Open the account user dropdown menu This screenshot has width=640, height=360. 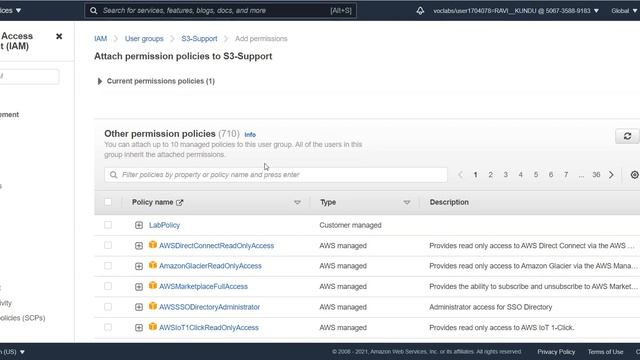click(x=516, y=11)
